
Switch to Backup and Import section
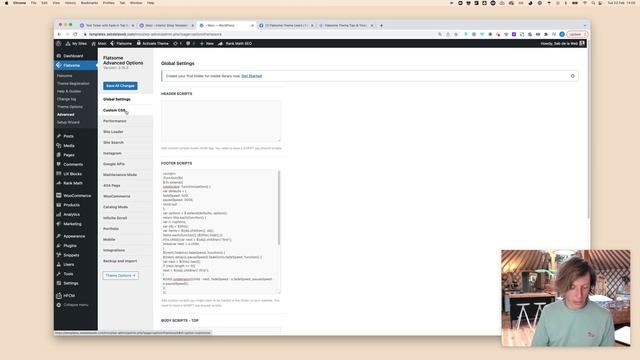(x=125, y=261)
